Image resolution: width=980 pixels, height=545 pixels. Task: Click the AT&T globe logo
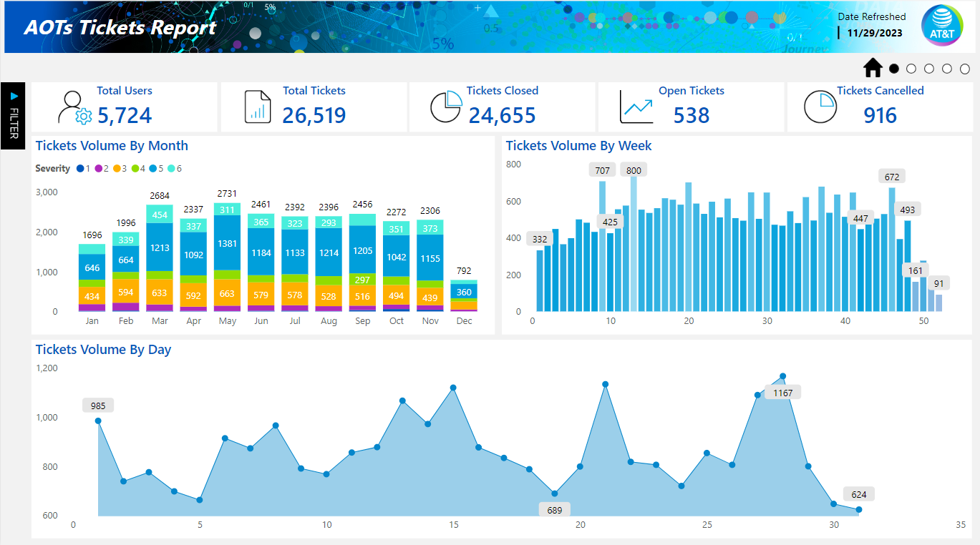(942, 26)
